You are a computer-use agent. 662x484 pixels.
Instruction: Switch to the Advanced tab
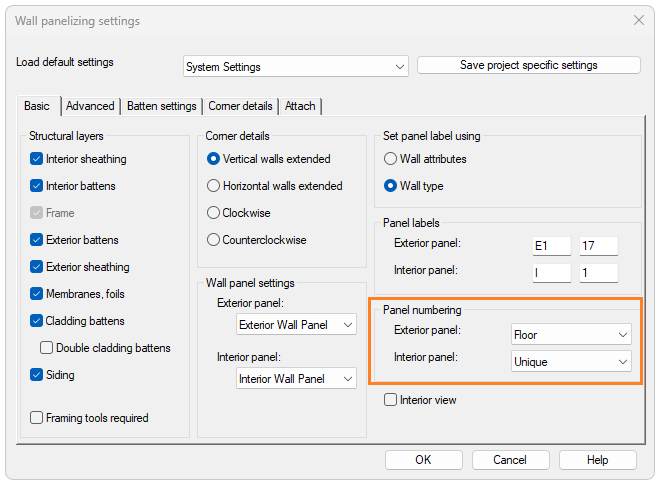point(91,106)
